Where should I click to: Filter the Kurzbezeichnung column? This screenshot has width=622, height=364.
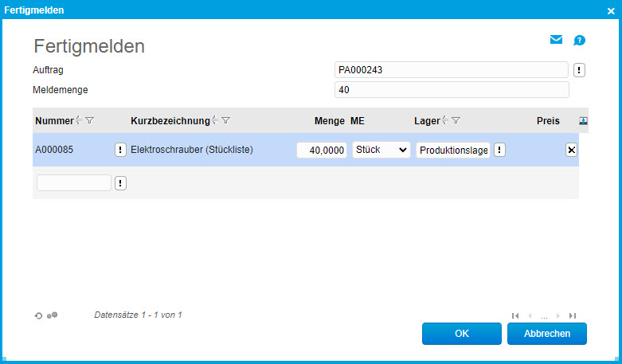point(225,120)
